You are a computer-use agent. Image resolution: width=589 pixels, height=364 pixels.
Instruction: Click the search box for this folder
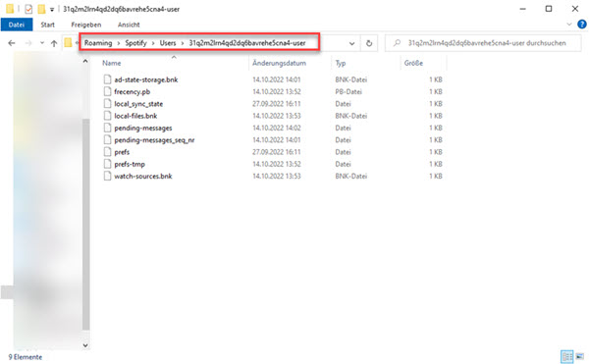click(x=483, y=43)
